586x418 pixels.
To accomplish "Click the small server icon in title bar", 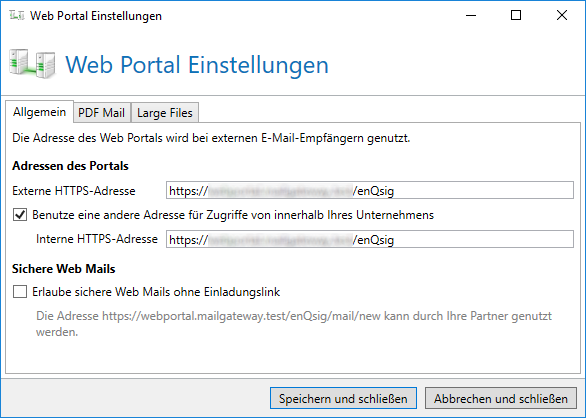I will (17, 16).
